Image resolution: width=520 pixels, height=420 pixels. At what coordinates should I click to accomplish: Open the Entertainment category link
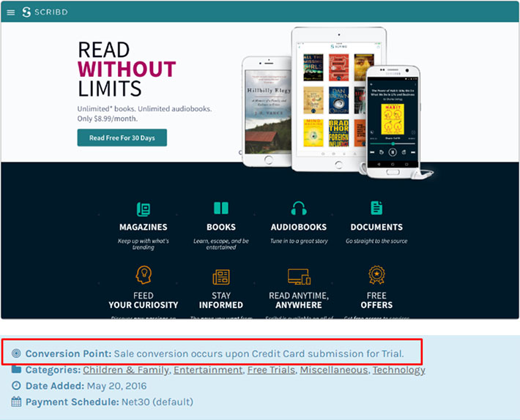208,370
